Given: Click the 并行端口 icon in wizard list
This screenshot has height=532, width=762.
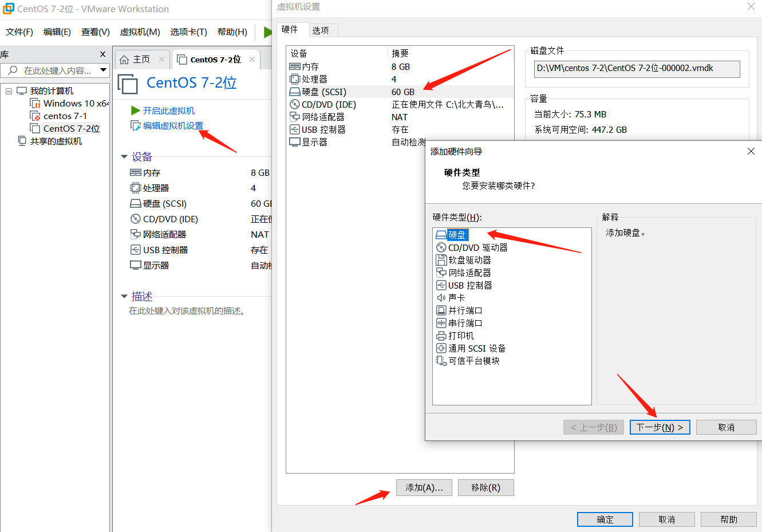Looking at the screenshot, I should click(441, 310).
